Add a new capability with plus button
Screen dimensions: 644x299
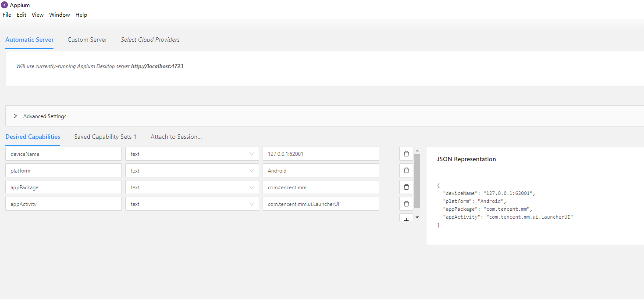(x=406, y=217)
